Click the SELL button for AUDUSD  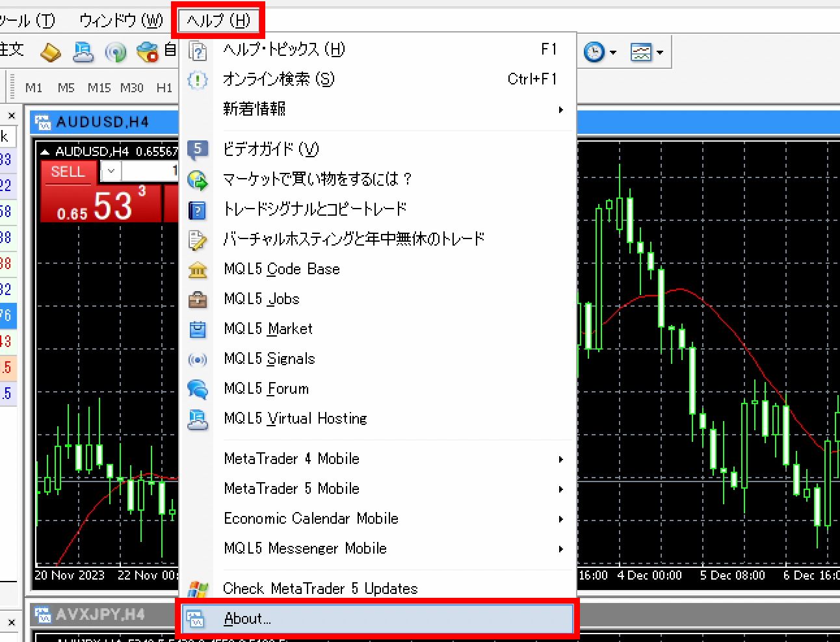(x=67, y=172)
